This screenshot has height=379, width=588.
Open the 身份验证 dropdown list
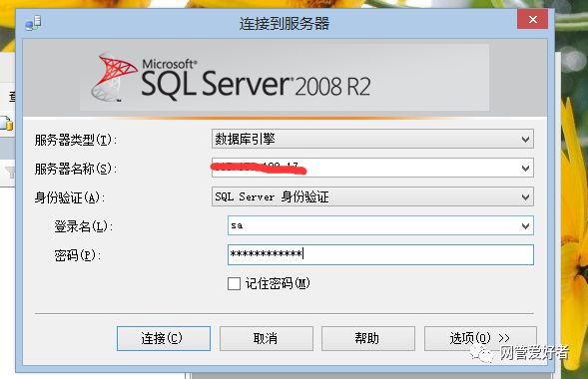coord(372,196)
